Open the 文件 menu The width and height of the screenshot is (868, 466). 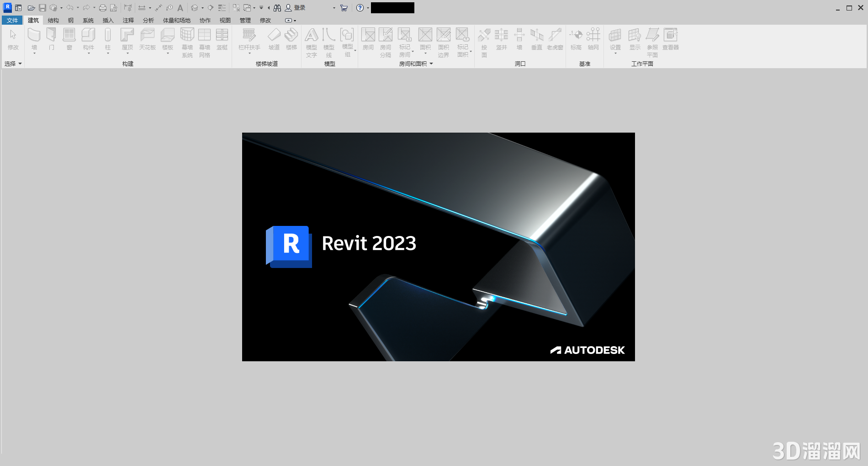pos(12,20)
